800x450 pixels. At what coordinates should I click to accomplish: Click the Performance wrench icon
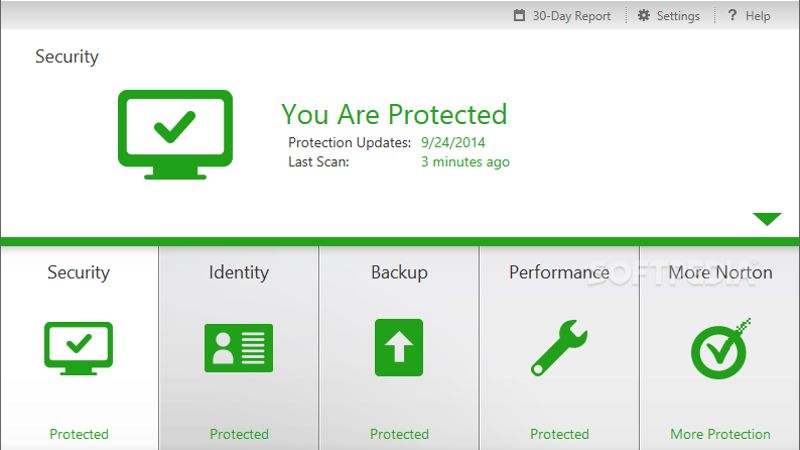[559, 348]
